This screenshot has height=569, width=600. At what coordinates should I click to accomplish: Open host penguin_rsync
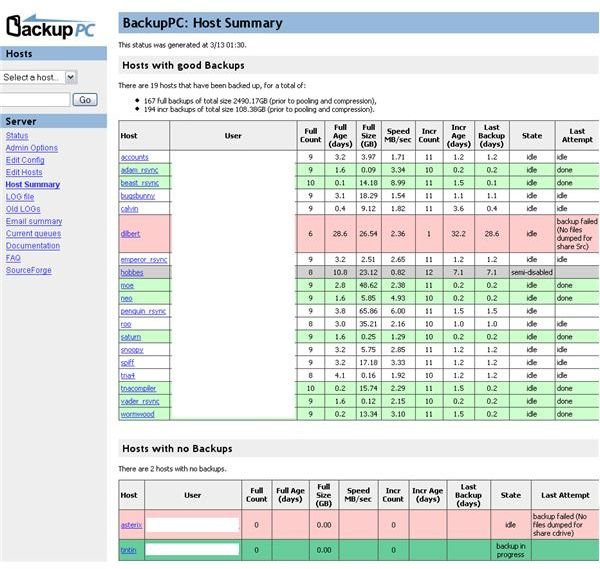click(x=143, y=311)
